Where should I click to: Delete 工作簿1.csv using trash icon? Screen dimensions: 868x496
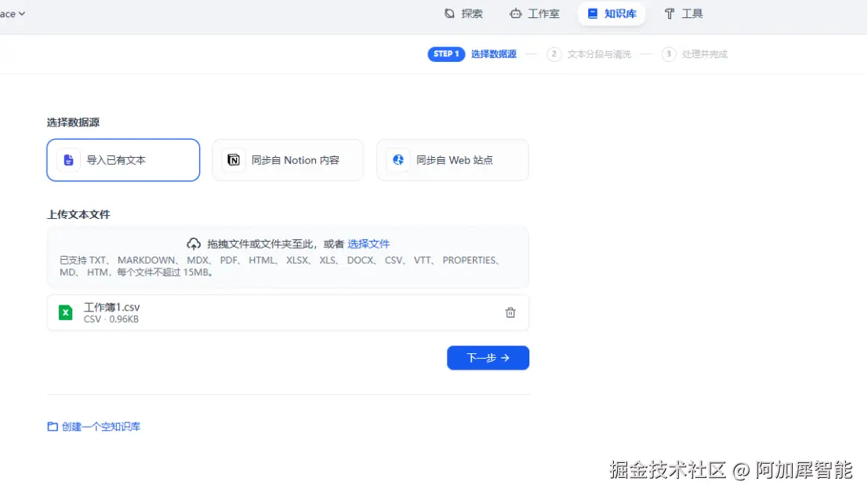click(510, 312)
